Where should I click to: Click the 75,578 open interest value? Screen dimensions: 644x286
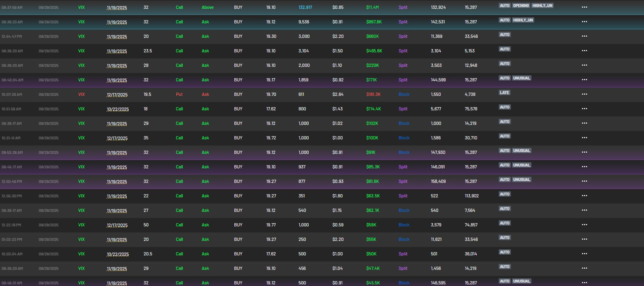(471, 109)
